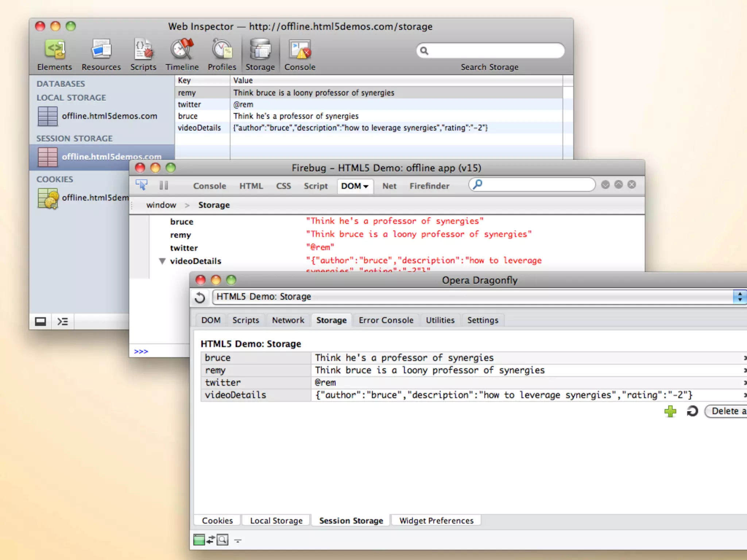This screenshot has height=560, width=747.
Task: Click Firebug inspect element arrow icon
Action: pos(142,185)
